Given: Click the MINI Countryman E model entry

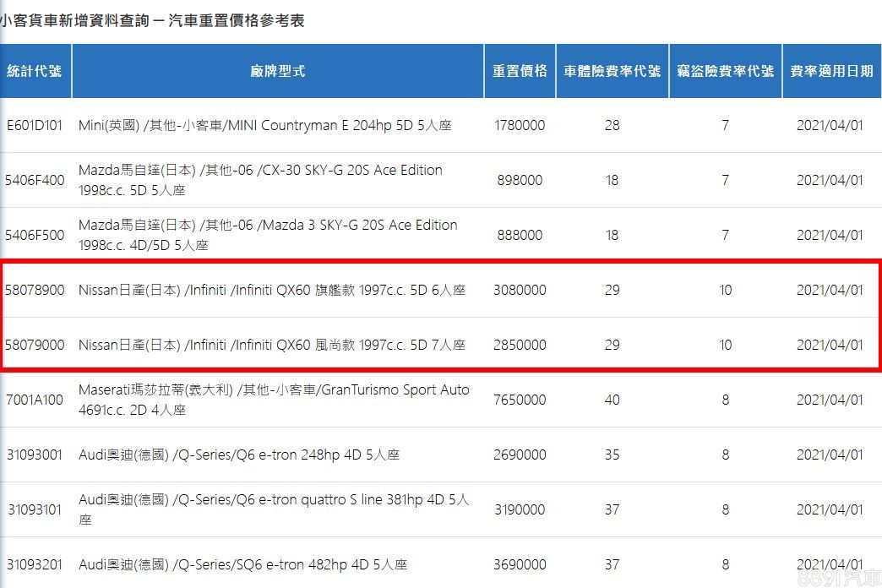Looking at the screenshot, I should click(x=265, y=126).
